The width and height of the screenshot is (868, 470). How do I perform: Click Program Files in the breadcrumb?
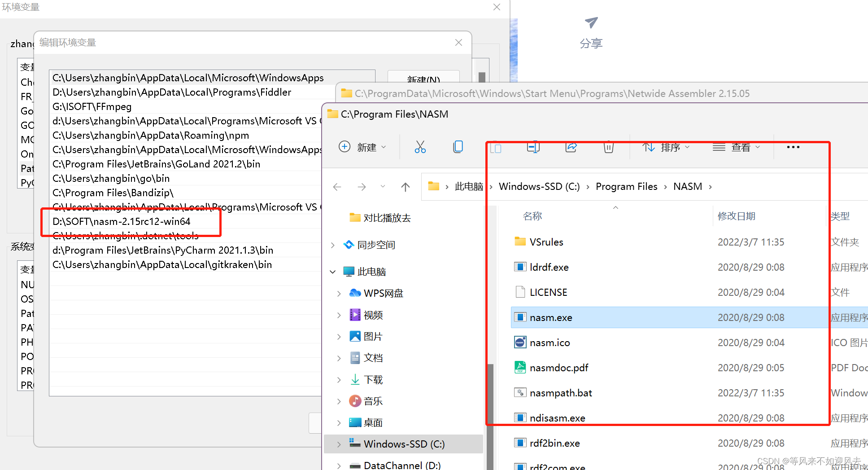tap(626, 186)
